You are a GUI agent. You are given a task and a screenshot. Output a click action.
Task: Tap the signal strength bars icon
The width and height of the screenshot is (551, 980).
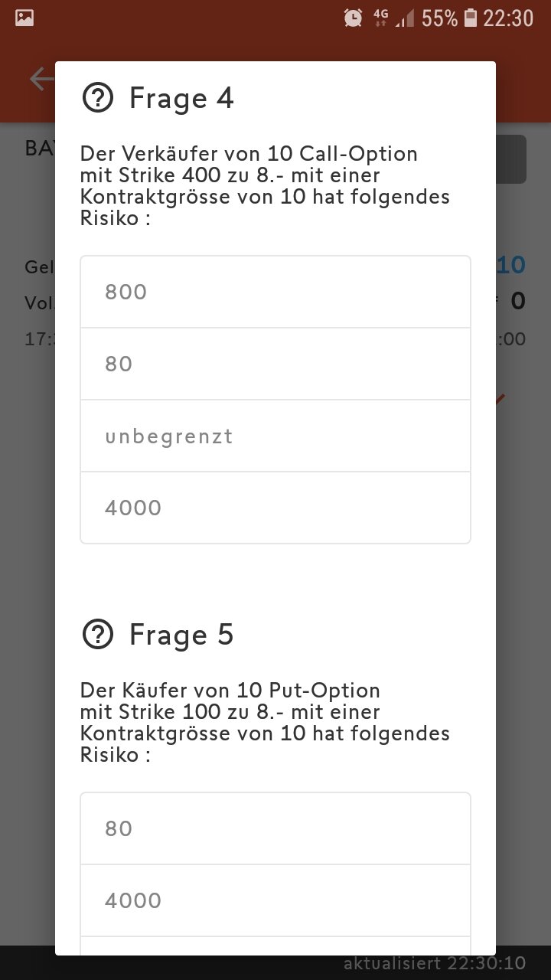[x=405, y=18]
